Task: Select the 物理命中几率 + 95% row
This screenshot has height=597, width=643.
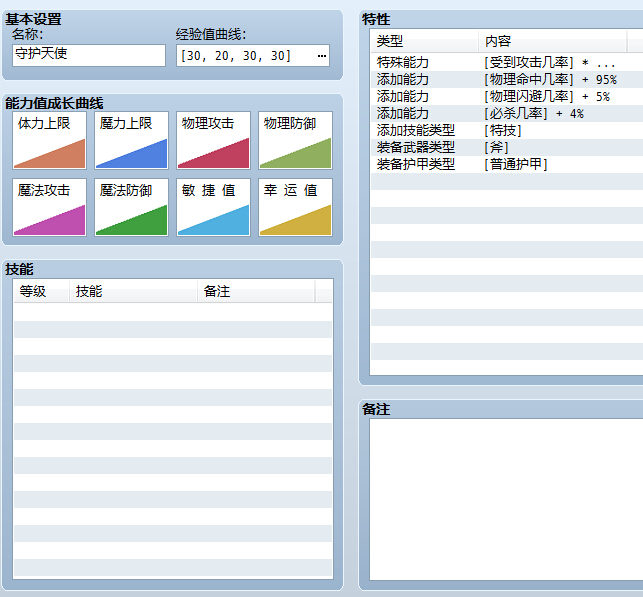Action: click(x=507, y=80)
